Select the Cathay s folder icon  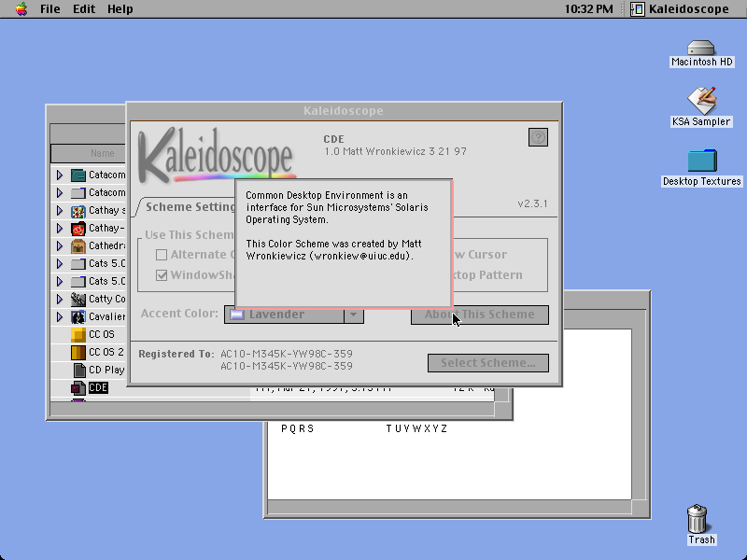point(78,211)
